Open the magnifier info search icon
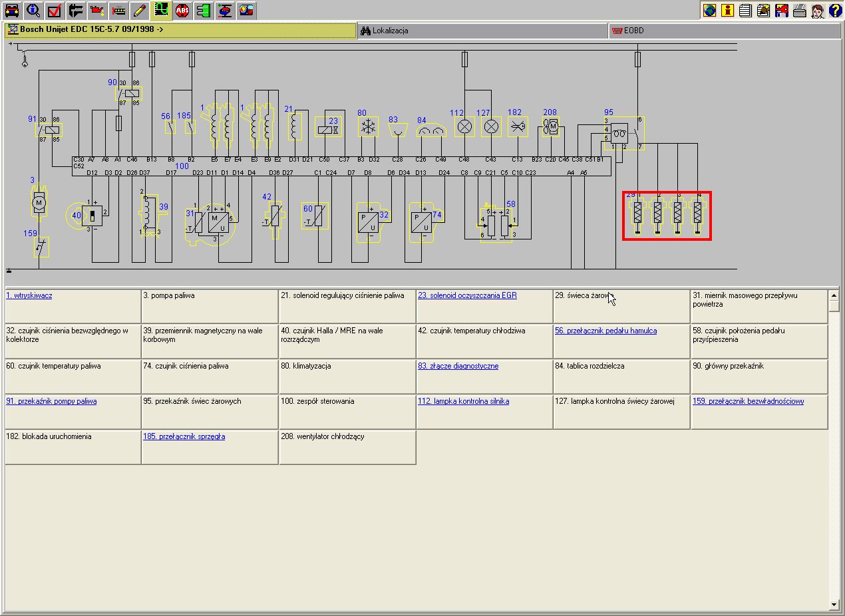The image size is (845, 616). pyautogui.click(x=33, y=10)
